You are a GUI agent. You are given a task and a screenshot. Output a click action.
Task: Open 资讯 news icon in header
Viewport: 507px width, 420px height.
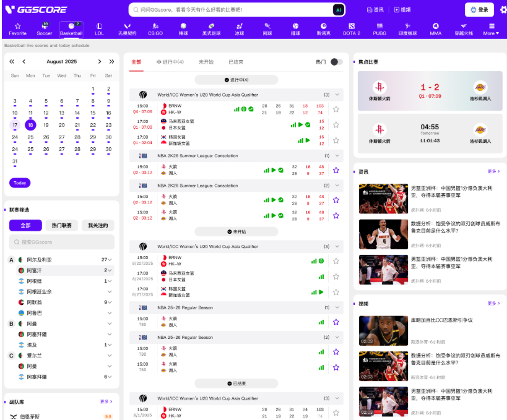370,10
